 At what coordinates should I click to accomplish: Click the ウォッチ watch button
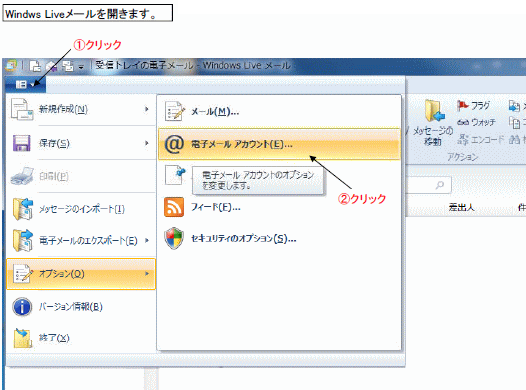[476, 122]
